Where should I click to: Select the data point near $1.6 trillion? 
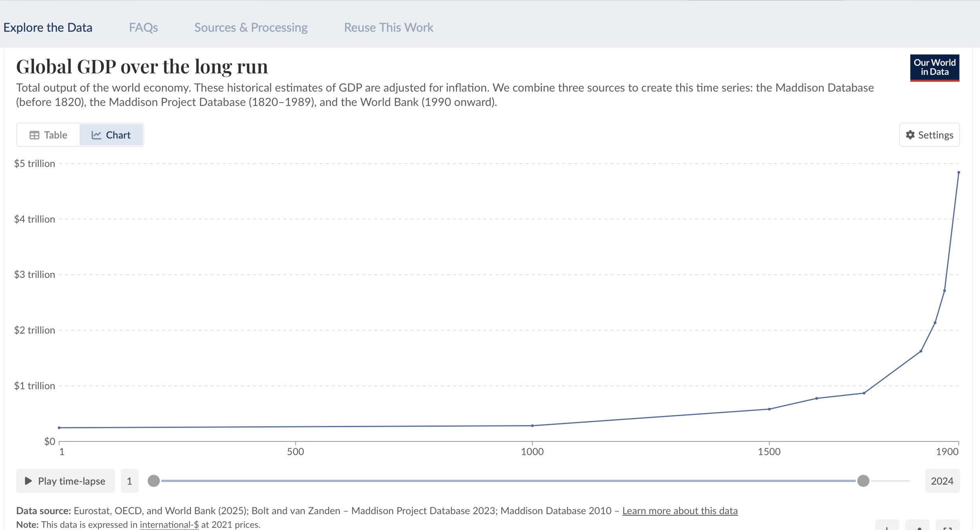(x=921, y=351)
